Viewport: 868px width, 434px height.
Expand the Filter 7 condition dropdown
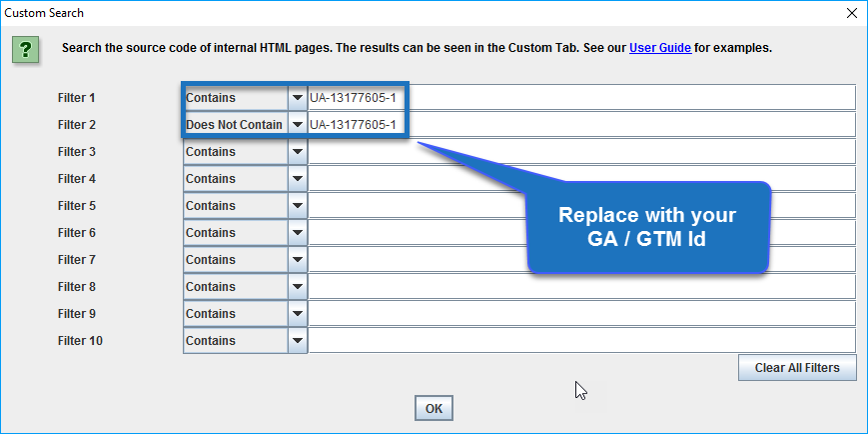coord(245,260)
